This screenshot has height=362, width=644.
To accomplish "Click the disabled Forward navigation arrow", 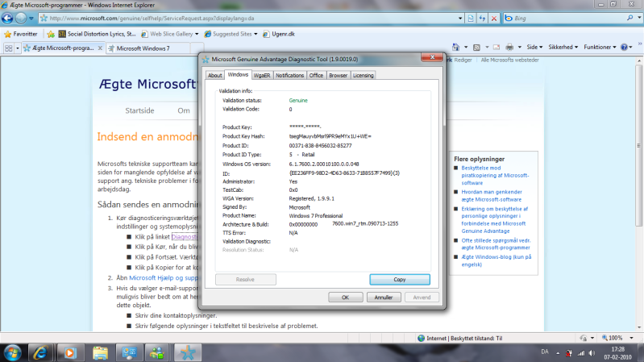I will 21,18.
